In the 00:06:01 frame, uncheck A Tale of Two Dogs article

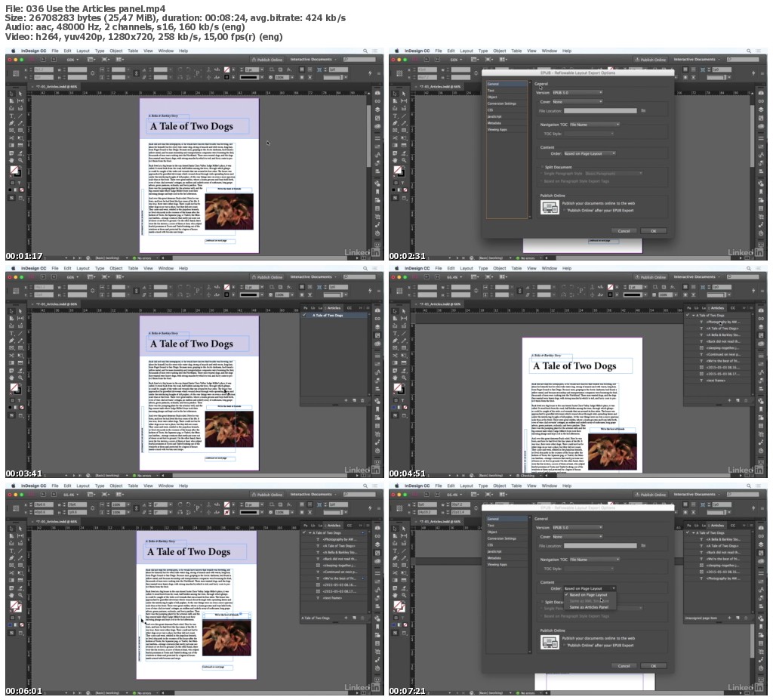(304, 533)
